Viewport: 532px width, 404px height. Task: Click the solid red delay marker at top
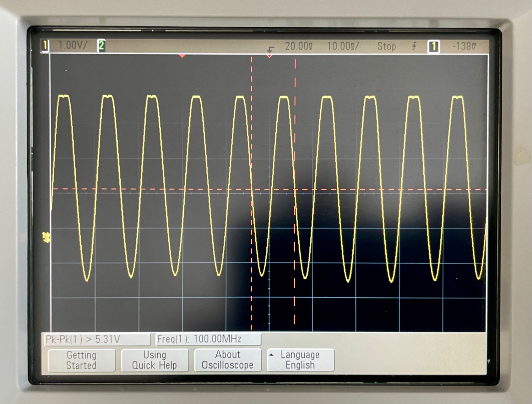pos(182,56)
